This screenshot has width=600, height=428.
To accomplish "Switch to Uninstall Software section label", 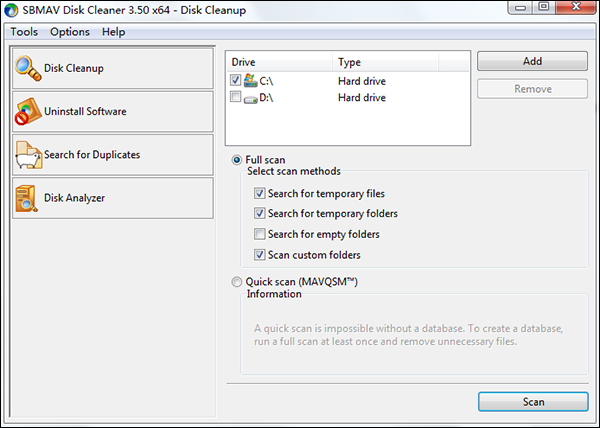I will coord(85,111).
